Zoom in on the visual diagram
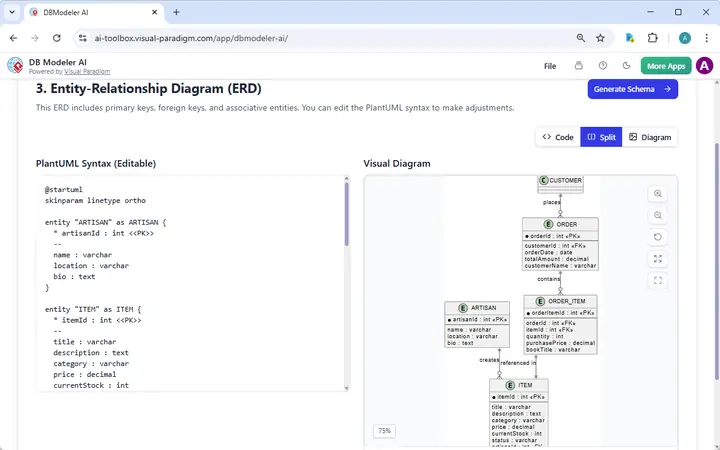This screenshot has height=450, width=720. click(x=658, y=194)
